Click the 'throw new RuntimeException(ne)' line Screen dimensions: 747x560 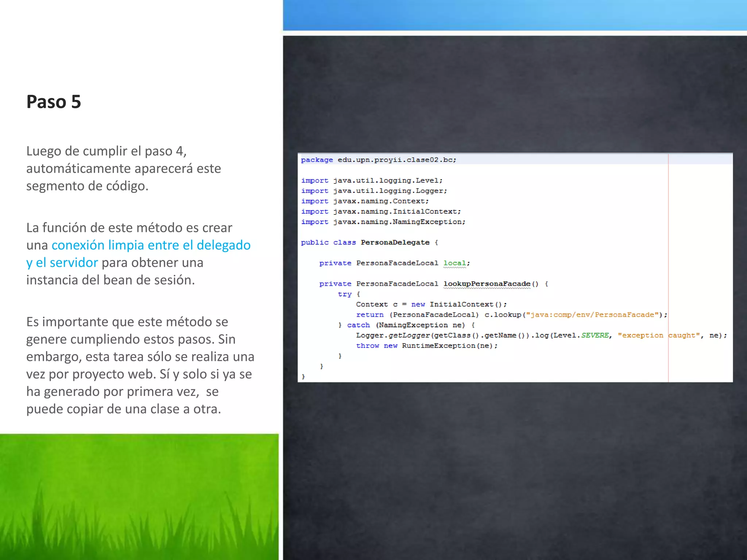pos(427,346)
